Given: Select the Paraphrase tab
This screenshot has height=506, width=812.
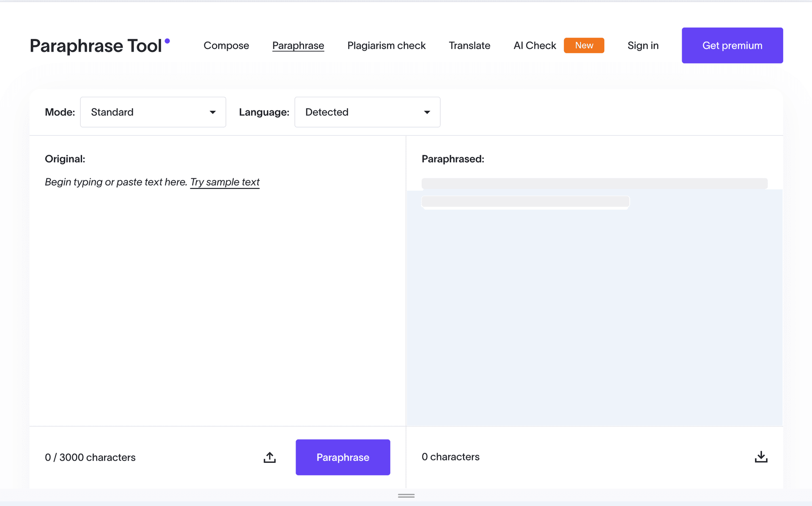Looking at the screenshot, I should pos(298,46).
